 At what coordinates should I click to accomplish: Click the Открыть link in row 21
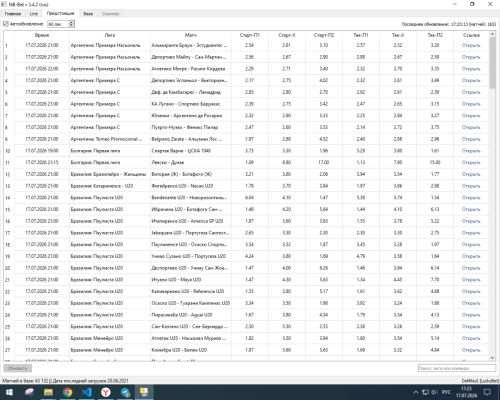point(471,280)
